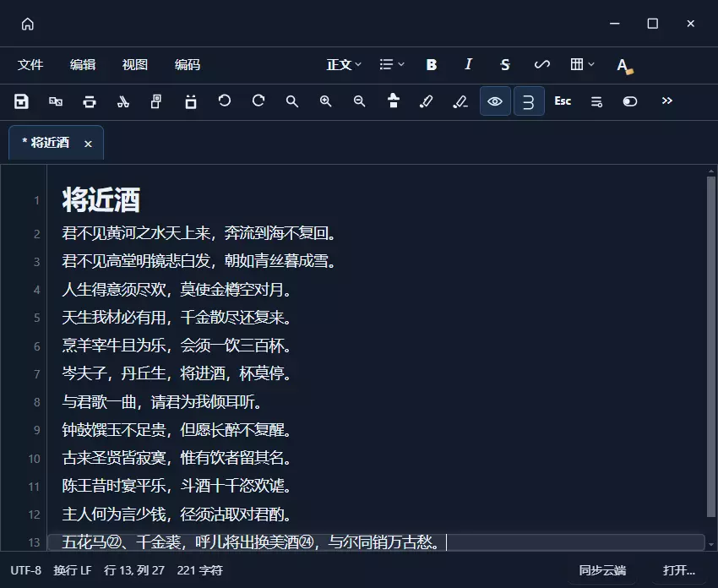Image resolution: width=718 pixels, height=588 pixels.
Task: Select the highlighter pen tool
Action: click(427, 101)
